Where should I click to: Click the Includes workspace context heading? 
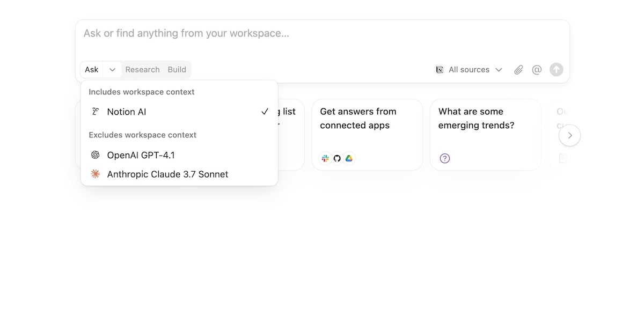pyautogui.click(x=142, y=92)
